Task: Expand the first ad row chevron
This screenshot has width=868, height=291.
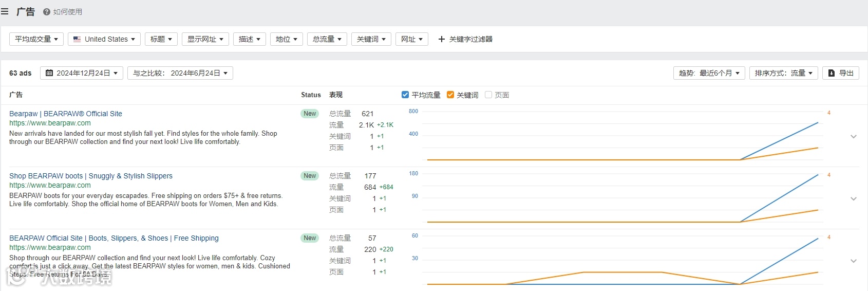Action: (x=854, y=136)
